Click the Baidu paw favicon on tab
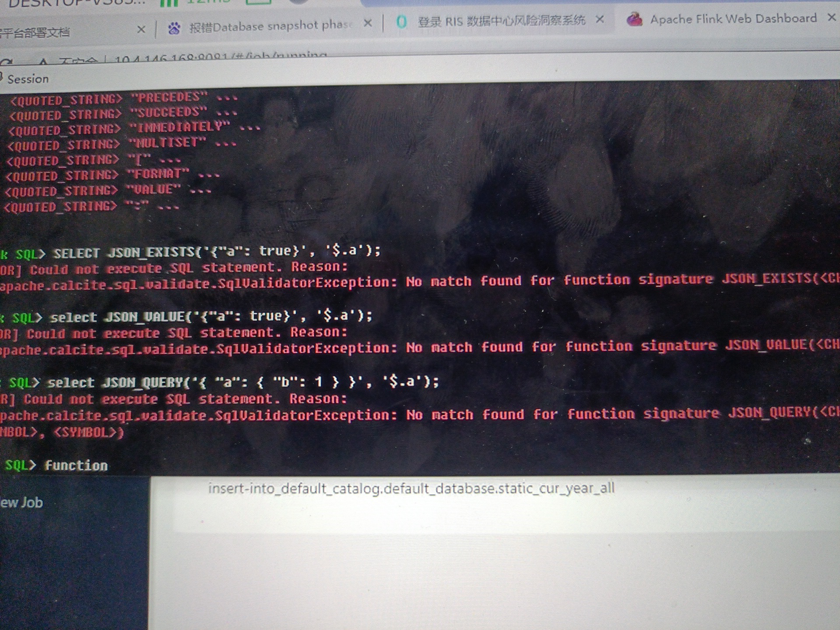The width and height of the screenshot is (840, 630). (x=174, y=28)
